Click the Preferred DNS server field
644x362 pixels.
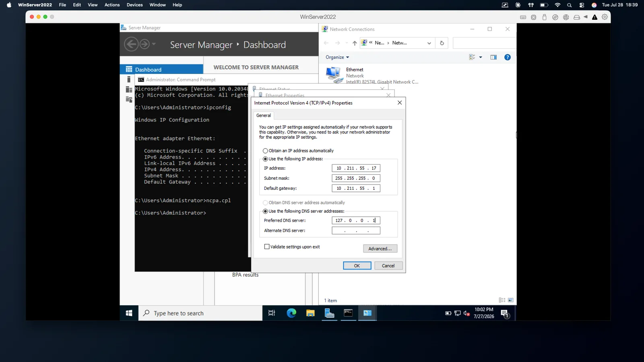point(356,220)
